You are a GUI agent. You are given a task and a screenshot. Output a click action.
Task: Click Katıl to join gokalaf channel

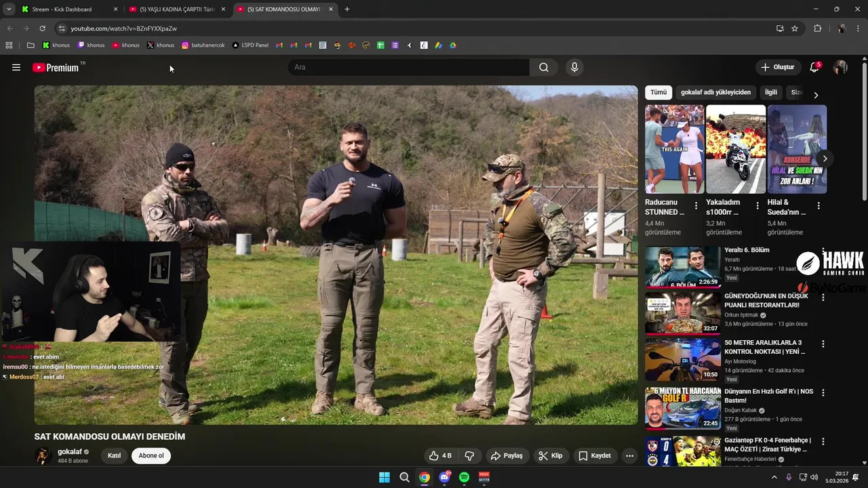tap(114, 455)
